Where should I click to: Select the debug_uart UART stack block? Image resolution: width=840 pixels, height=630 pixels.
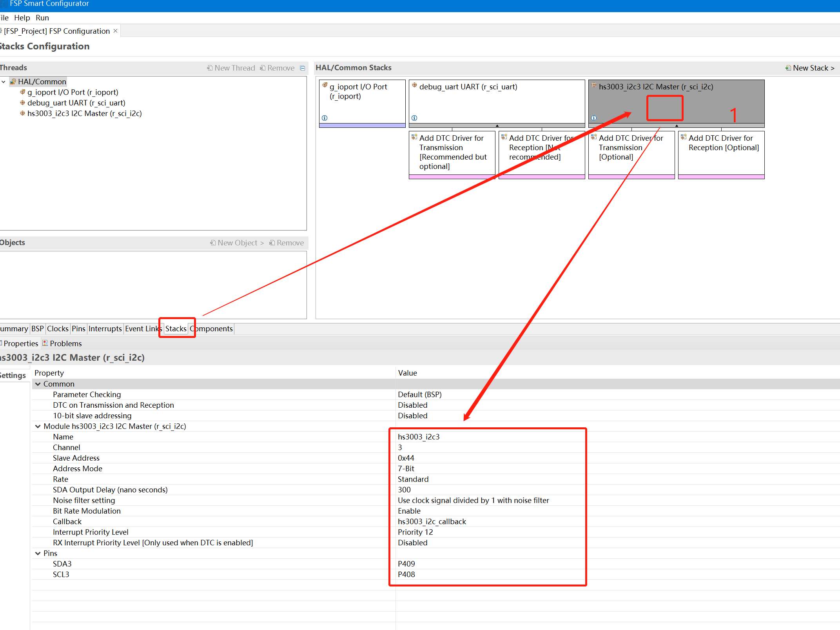point(497,103)
